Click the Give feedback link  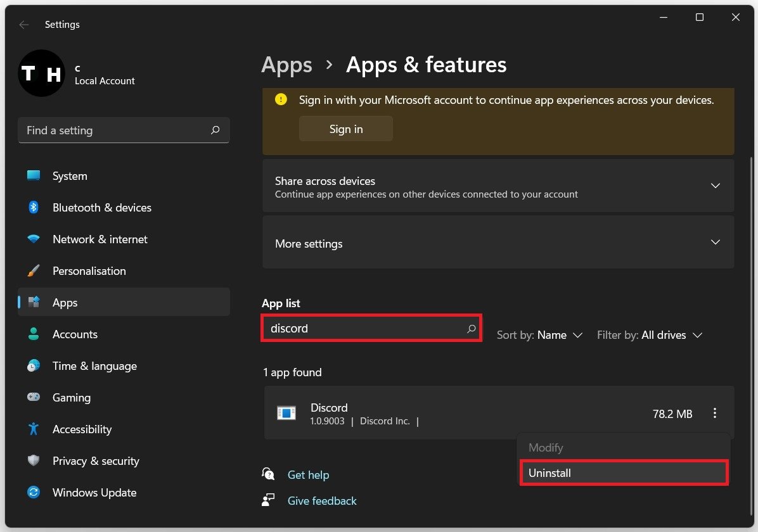(x=322, y=501)
